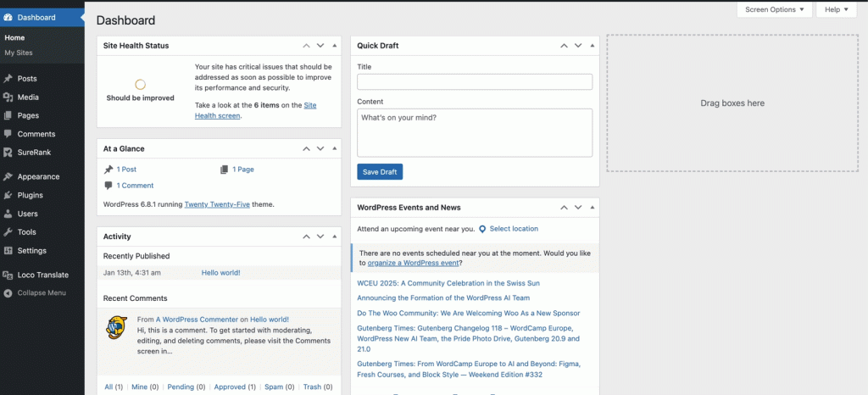Click the commenter avatar image
The width and height of the screenshot is (868, 395).
[x=116, y=327]
